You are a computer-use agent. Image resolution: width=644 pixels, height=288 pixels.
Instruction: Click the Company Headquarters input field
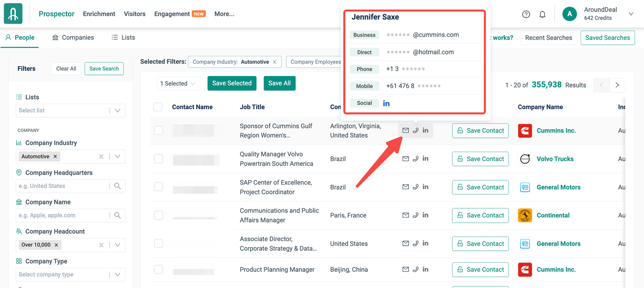[63, 186]
